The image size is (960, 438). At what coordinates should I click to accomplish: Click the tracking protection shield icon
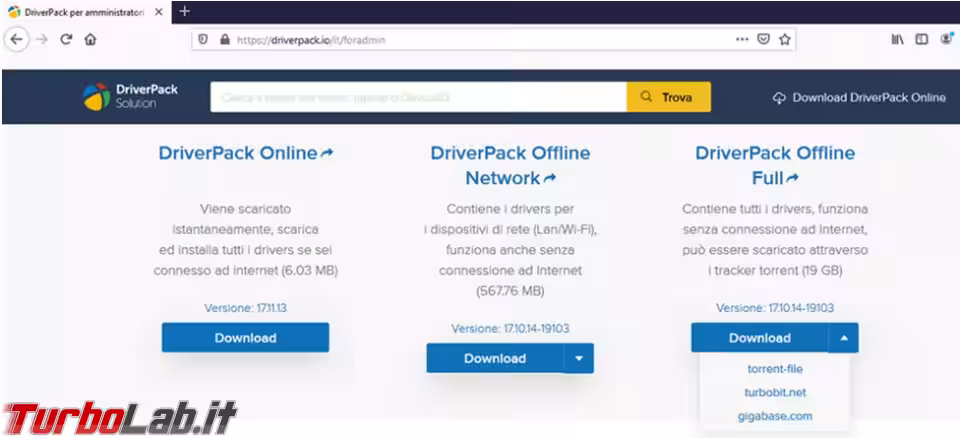coord(203,40)
